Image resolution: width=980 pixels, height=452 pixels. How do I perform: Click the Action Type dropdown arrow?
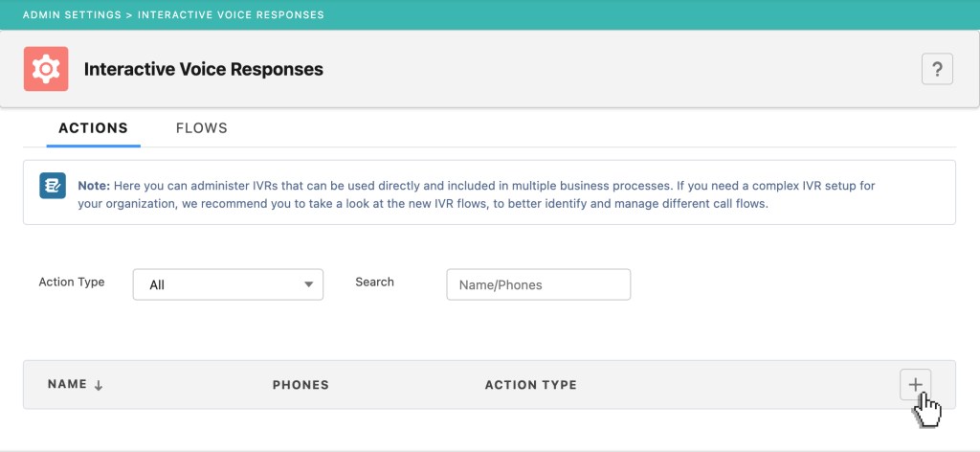click(x=308, y=284)
